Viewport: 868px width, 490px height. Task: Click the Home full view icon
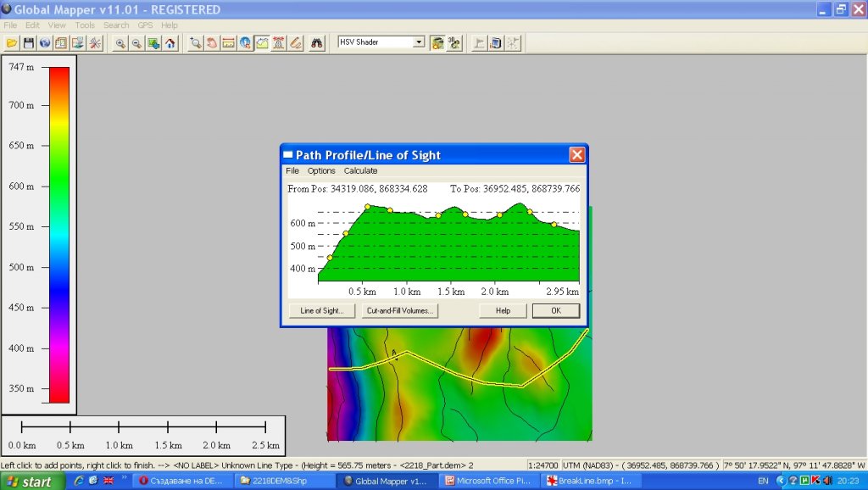tap(170, 42)
